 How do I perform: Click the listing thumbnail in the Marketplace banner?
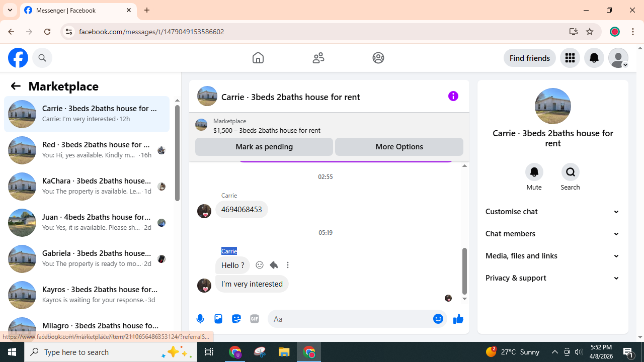(x=201, y=125)
